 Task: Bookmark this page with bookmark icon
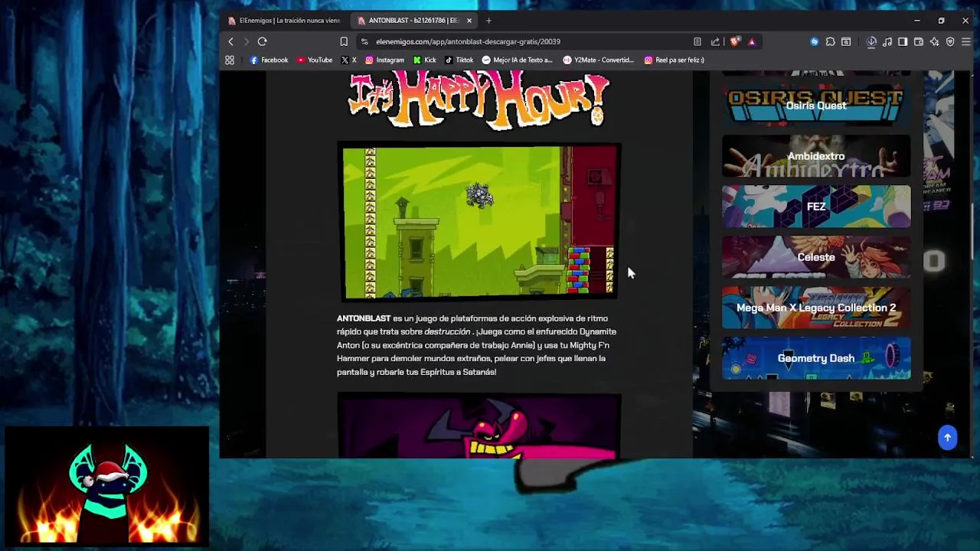344,41
